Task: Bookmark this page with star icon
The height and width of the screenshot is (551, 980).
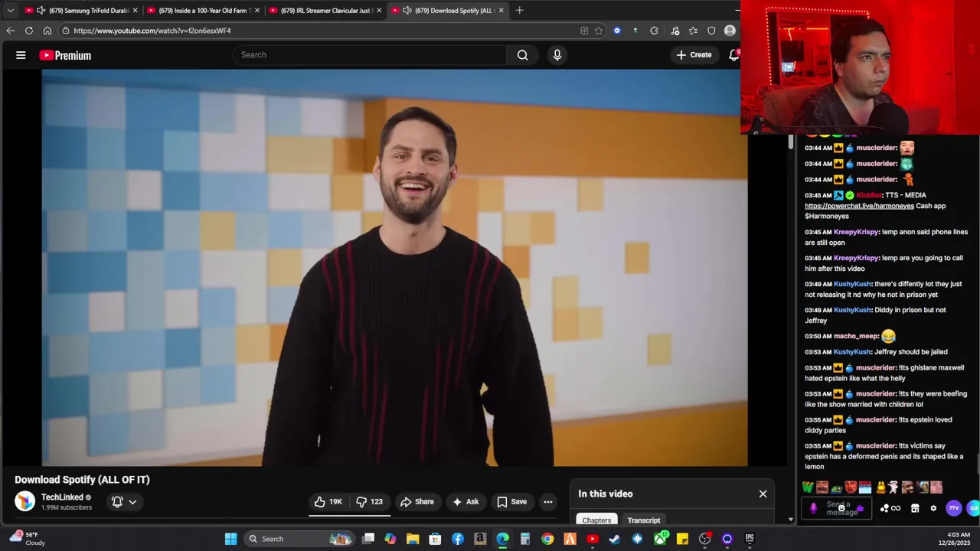Action: [x=599, y=31]
